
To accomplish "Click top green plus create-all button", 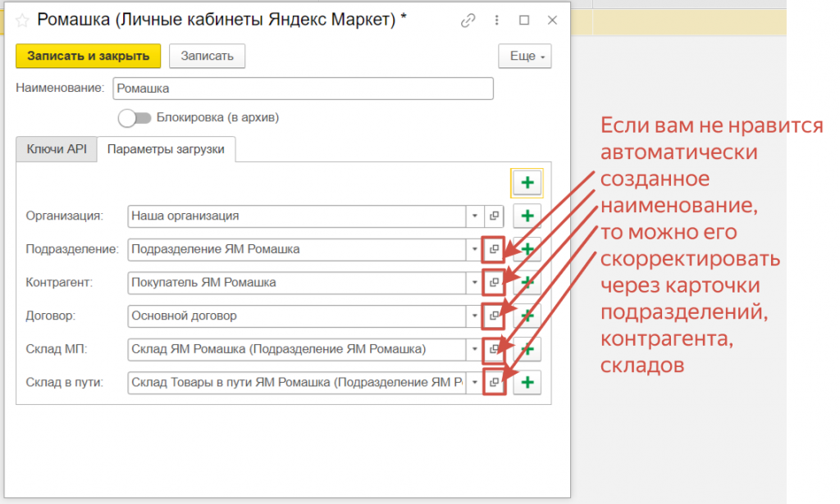I will 527,182.
